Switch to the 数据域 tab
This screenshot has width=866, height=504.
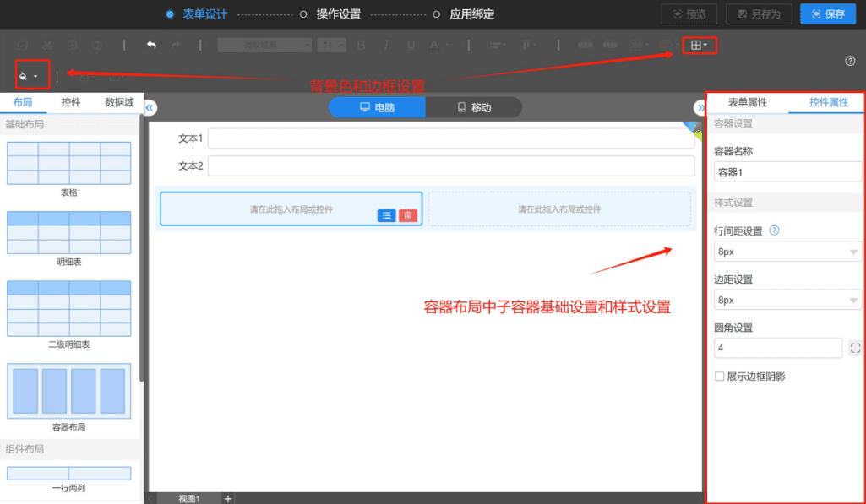tap(119, 102)
